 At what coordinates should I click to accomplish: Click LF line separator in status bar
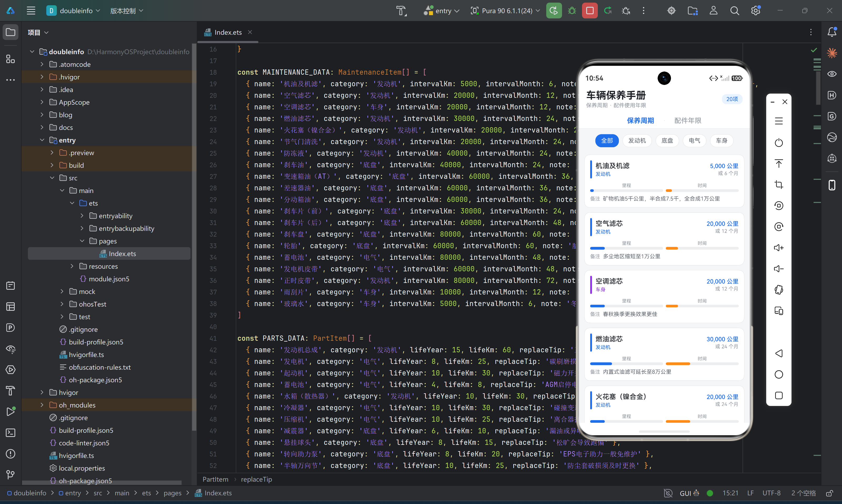[x=750, y=493]
